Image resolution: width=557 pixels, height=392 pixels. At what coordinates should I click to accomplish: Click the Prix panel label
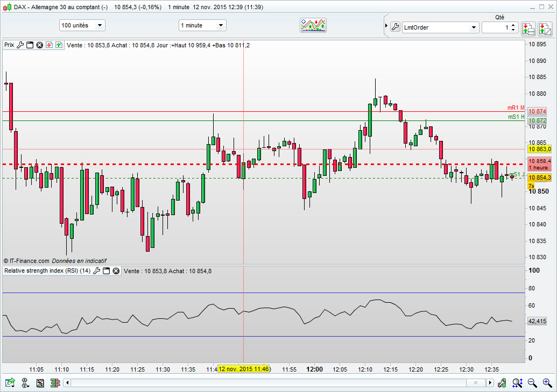9,45
